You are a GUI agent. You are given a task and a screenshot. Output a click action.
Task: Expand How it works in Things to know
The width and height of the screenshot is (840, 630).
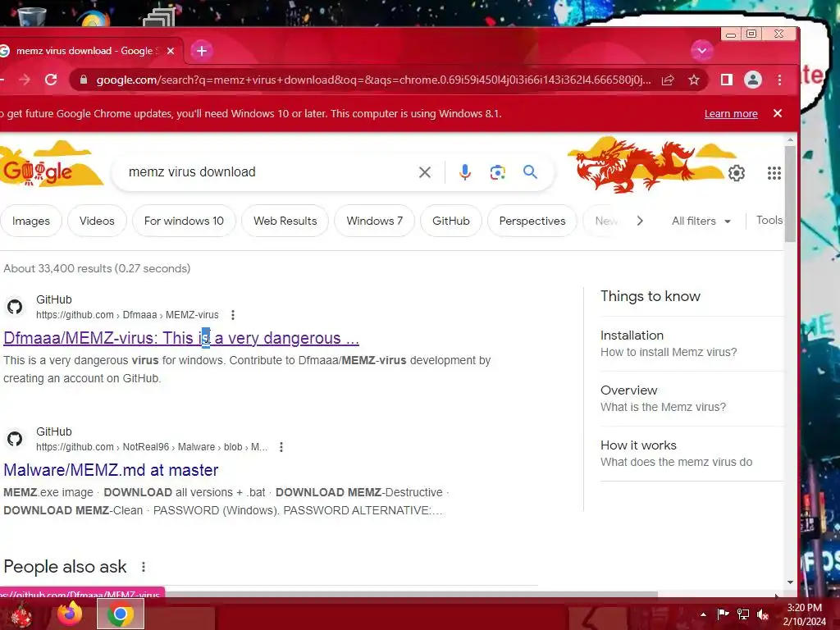pos(691,453)
